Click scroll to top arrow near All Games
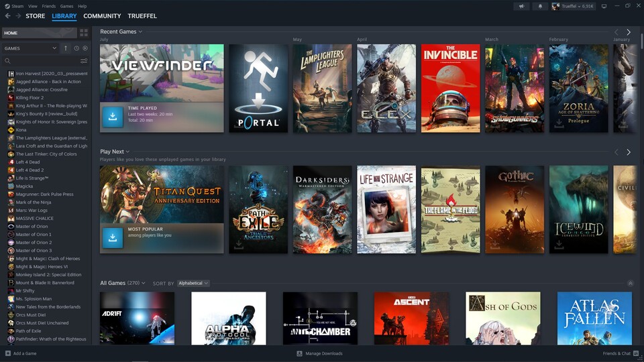644x362 pixels. (x=631, y=283)
